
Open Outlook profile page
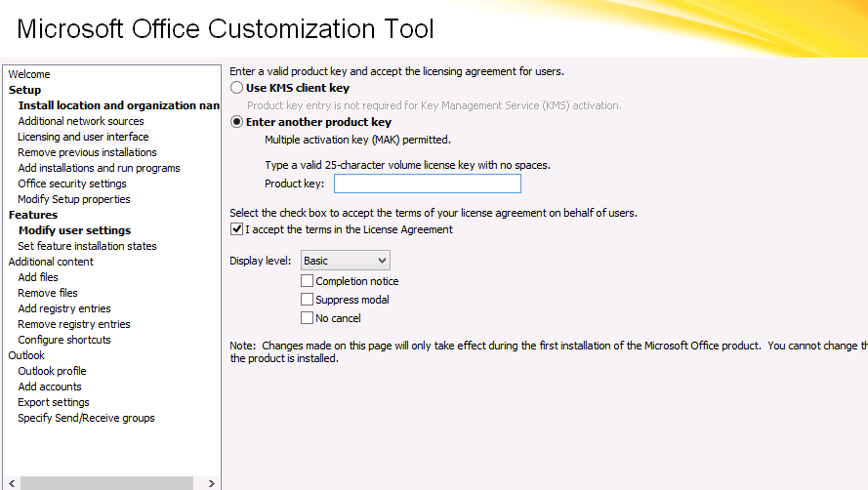pyautogui.click(x=52, y=371)
